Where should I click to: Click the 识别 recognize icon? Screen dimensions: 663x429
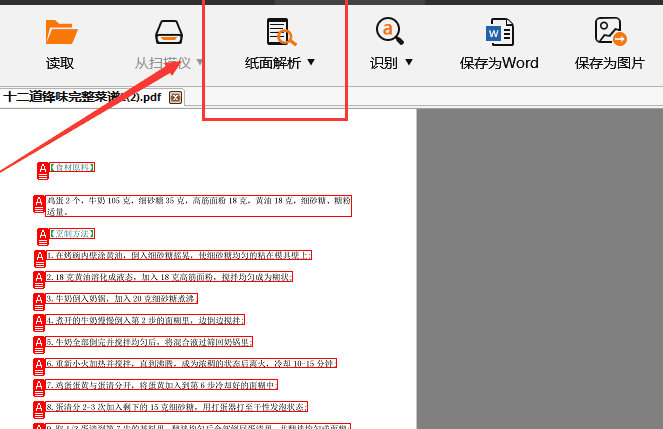click(389, 31)
